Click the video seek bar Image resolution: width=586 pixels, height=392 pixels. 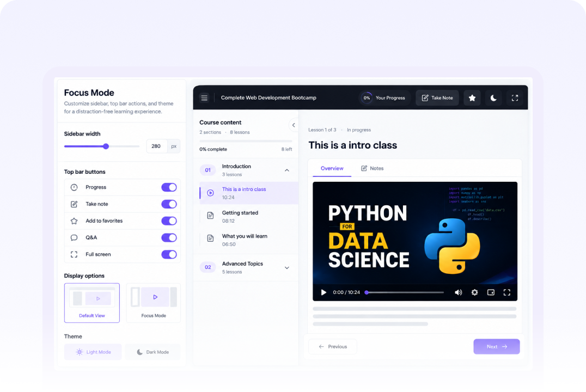405,292
